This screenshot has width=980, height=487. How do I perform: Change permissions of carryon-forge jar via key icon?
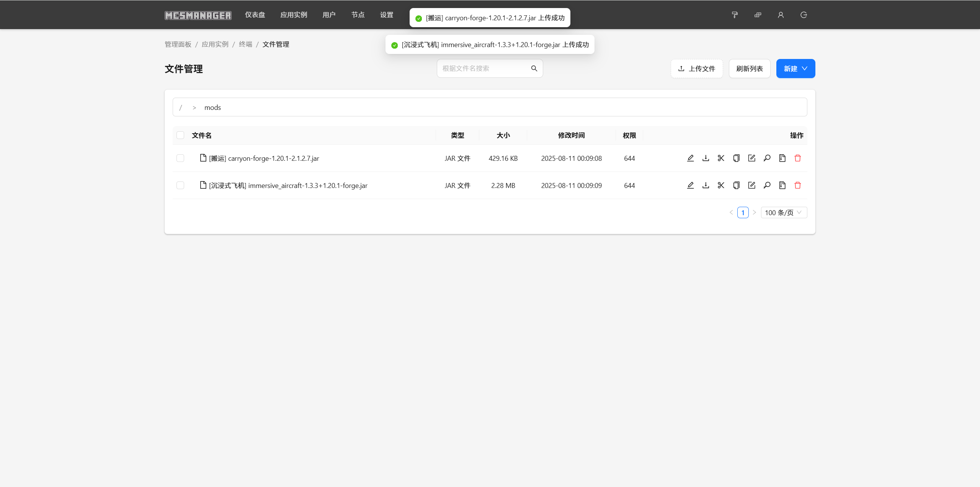pyautogui.click(x=767, y=158)
